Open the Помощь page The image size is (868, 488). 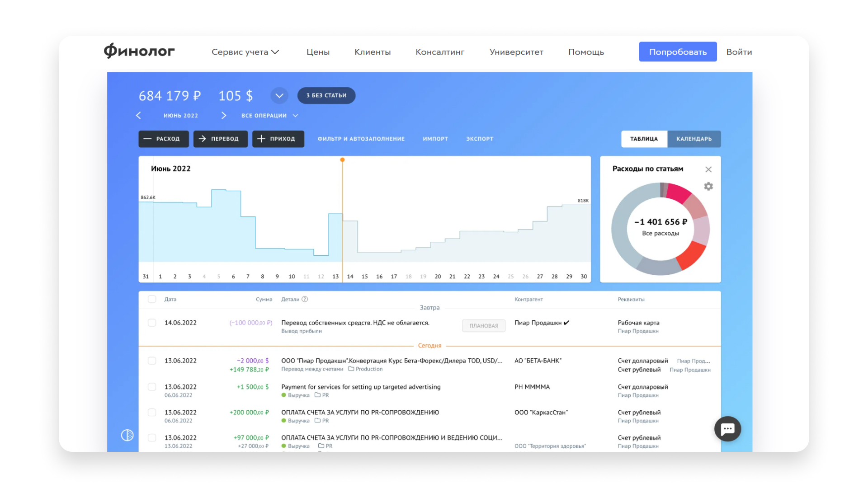[586, 52]
